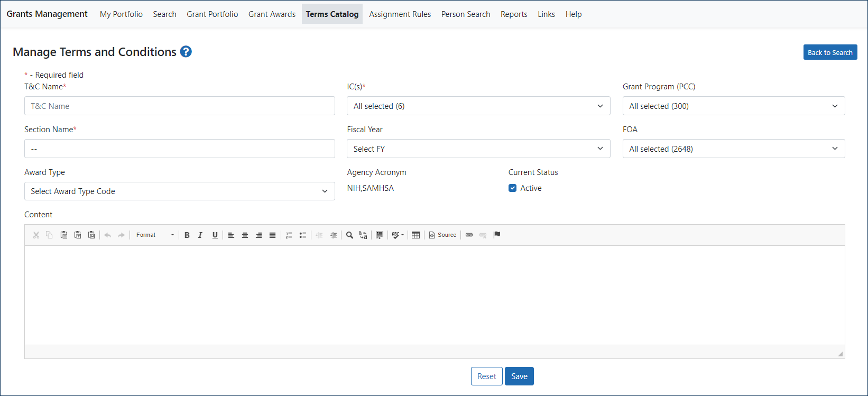Open the Links menu item
This screenshot has width=868, height=396.
pos(546,14)
